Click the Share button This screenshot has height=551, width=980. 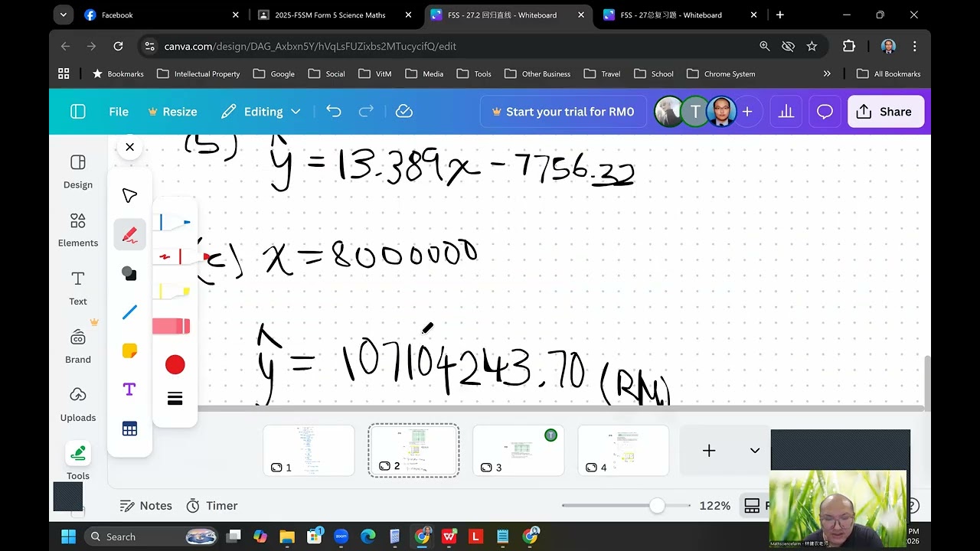click(x=886, y=112)
